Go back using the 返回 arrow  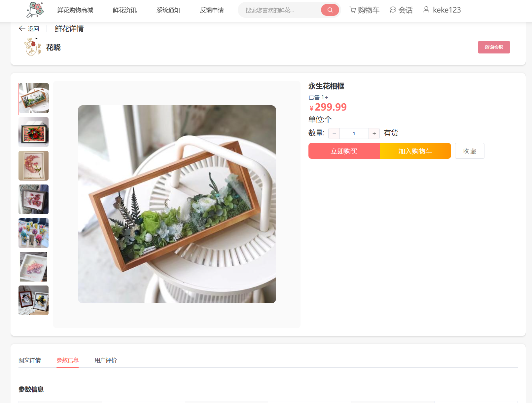29,29
